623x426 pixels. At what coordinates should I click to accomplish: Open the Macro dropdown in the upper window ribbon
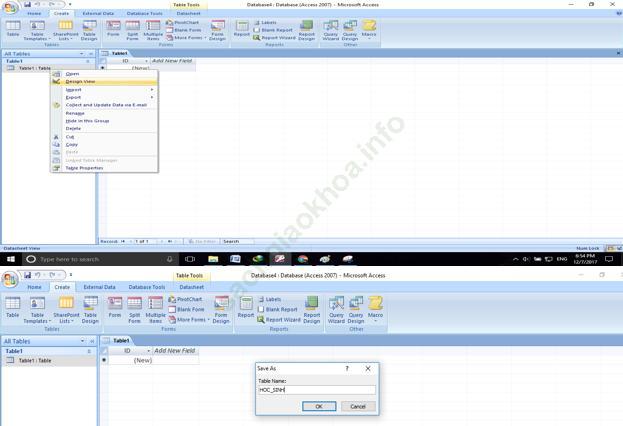369,31
